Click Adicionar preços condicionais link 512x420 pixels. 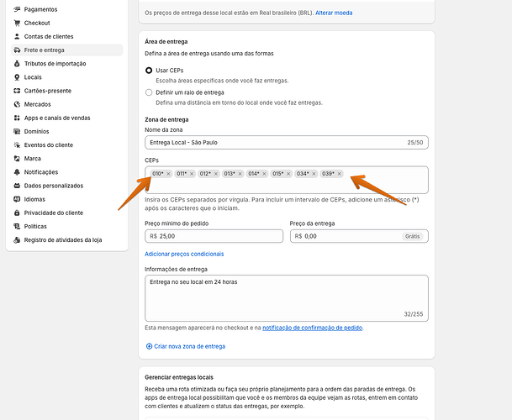(x=184, y=254)
